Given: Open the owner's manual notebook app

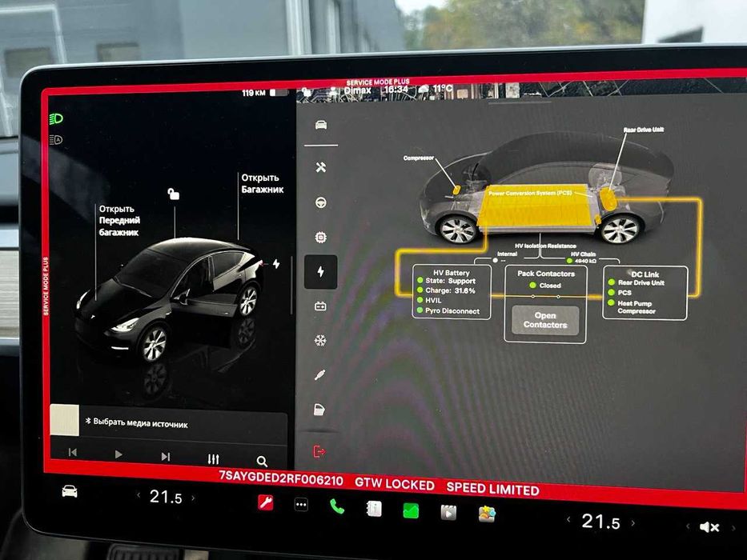Looking at the screenshot, I should (374, 509).
